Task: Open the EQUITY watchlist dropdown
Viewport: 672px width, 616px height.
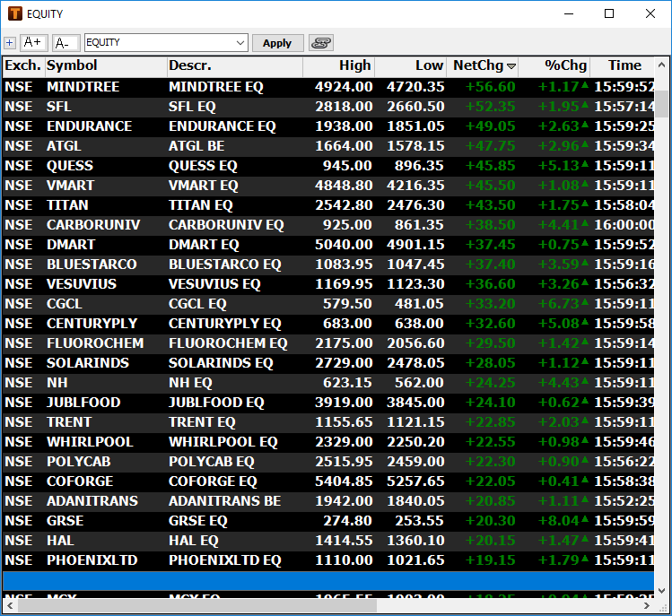Action: click(240, 43)
